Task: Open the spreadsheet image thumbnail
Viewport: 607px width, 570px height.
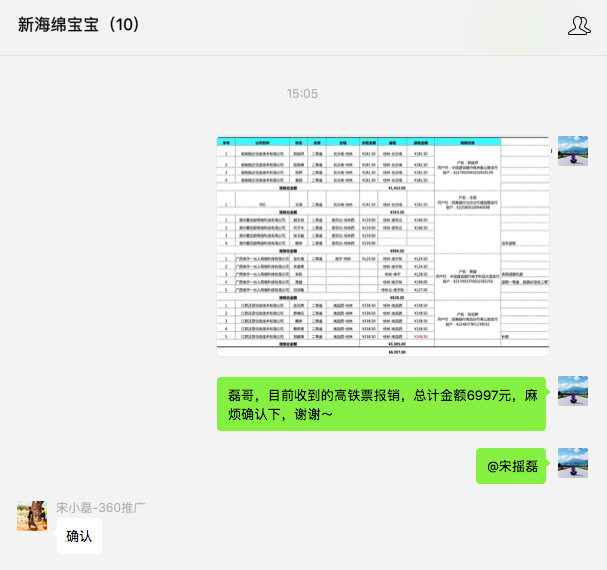Action: click(384, 246)
